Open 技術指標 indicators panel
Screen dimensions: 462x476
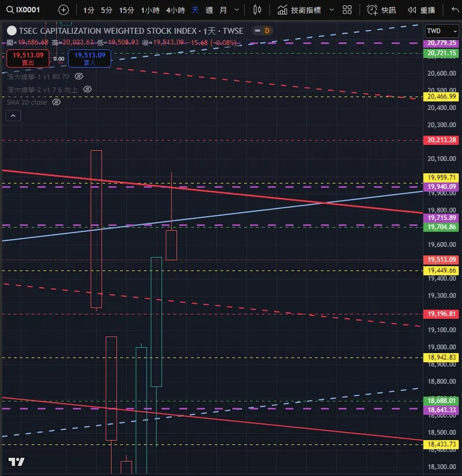[299, 10]
